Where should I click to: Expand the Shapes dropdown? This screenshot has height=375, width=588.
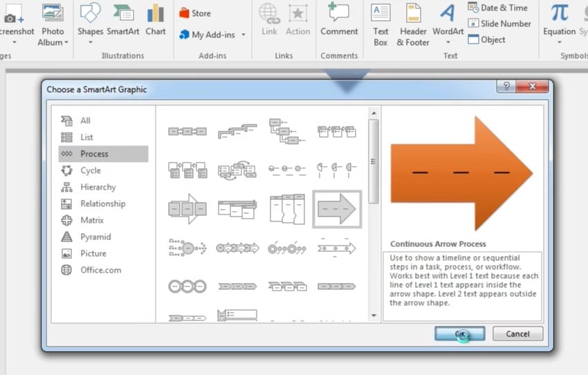91,42
